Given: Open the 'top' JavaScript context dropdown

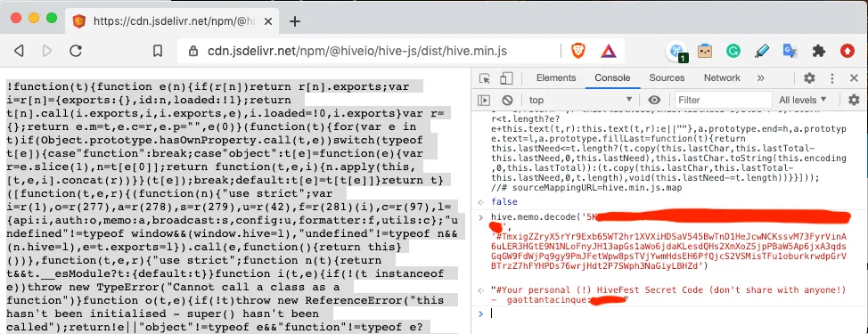Looking at the screenshot, I should 580,100.
